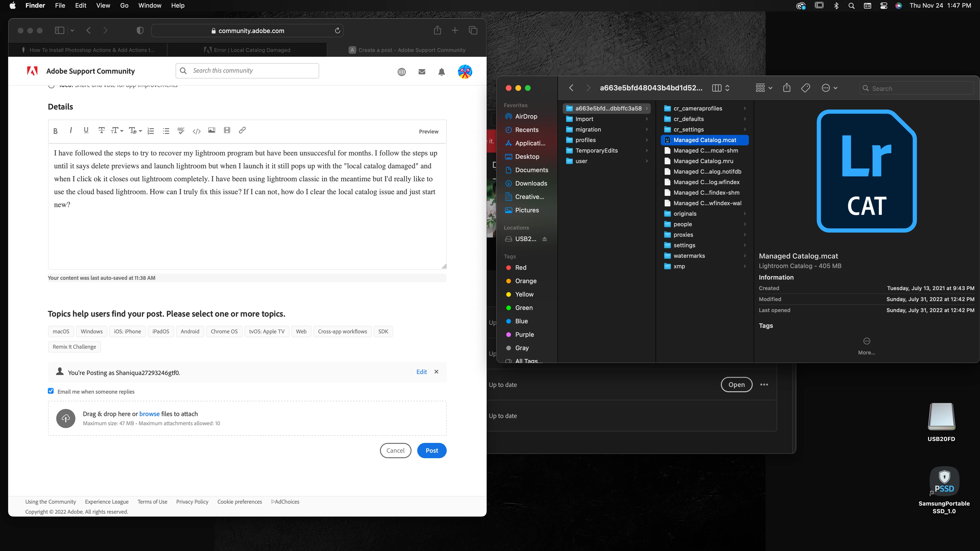
Task: Open Adobe community notifications bell
Action: [x=441, y=72]
